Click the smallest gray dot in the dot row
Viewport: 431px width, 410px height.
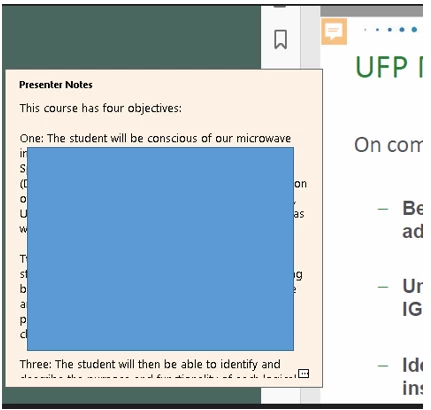click(365, 30)
